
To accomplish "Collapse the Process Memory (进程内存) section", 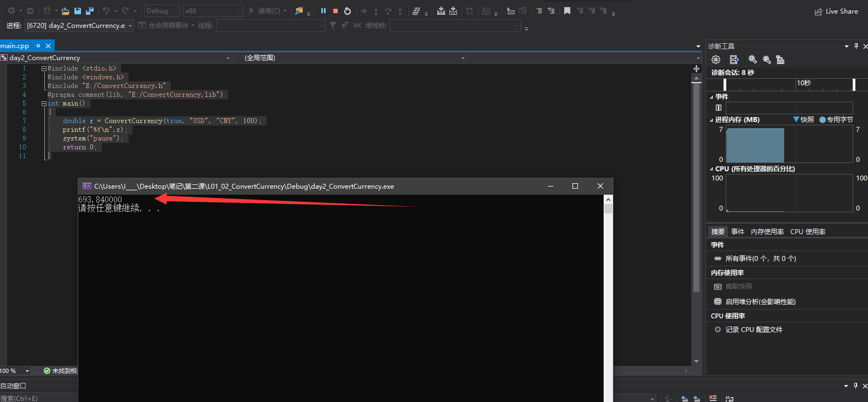I will (x=711, y=120).
